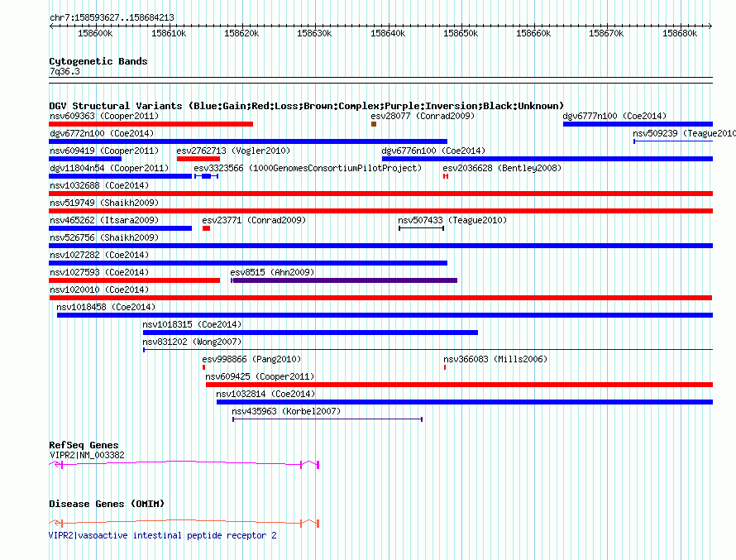The image size is (736, 560).
Task: Click the nsv519749 (Shaikh2009) label
Action: (104, 203)
